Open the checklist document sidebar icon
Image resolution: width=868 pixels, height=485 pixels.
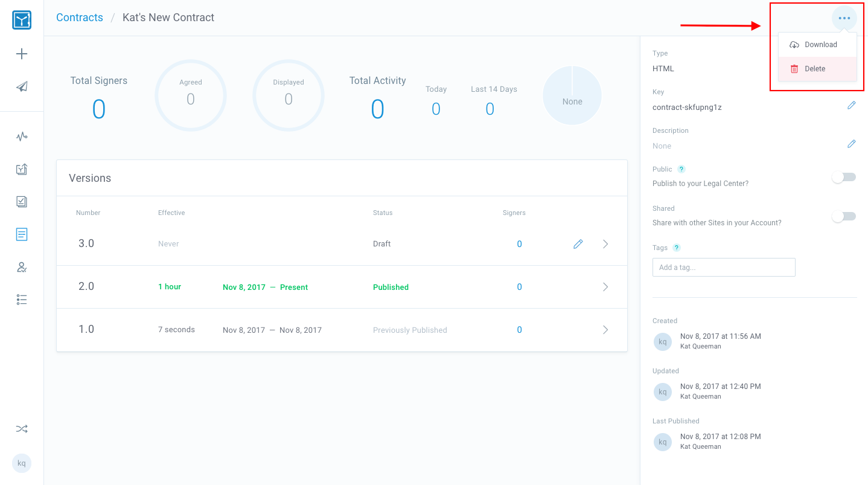[22, 202]
